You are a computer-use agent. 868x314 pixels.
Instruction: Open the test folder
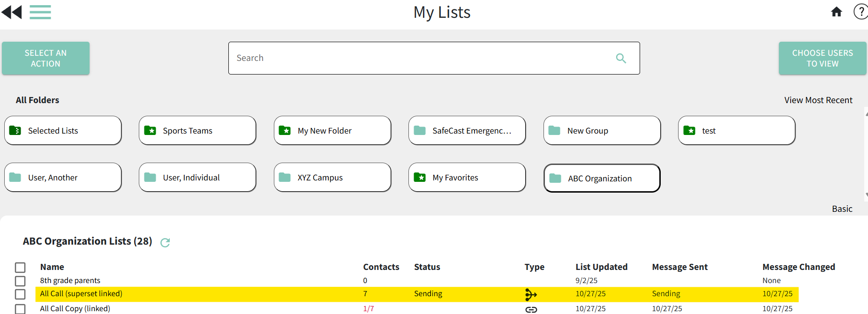click(x=737, y=130)
